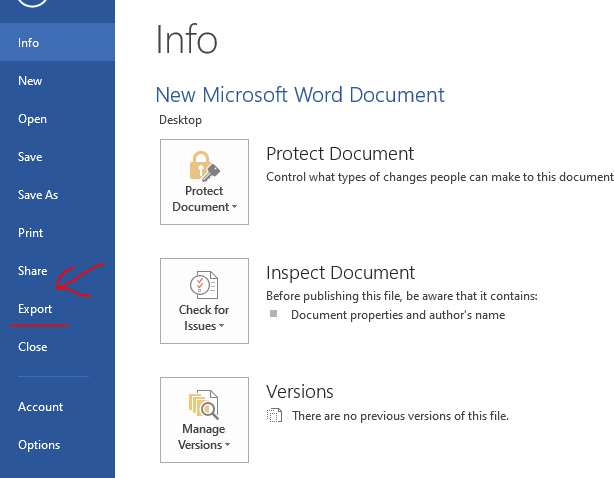Go to the Print page
Viewport: 614px width, 478px height.
click(57, 233)
